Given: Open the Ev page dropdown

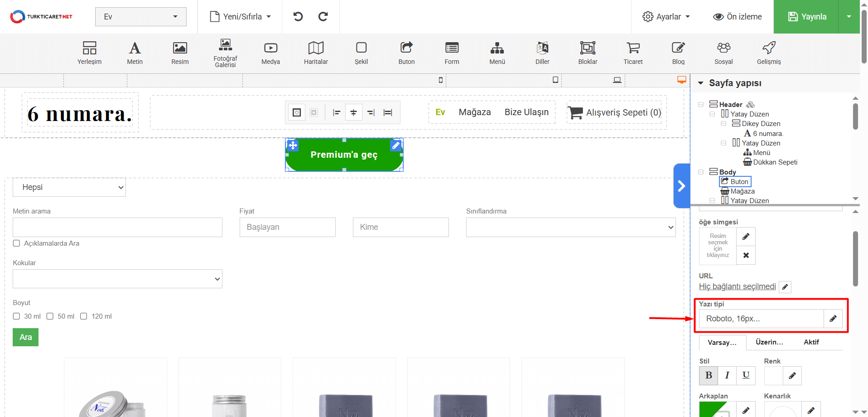Looking at the screenshot, I should [x=140, y=17].
